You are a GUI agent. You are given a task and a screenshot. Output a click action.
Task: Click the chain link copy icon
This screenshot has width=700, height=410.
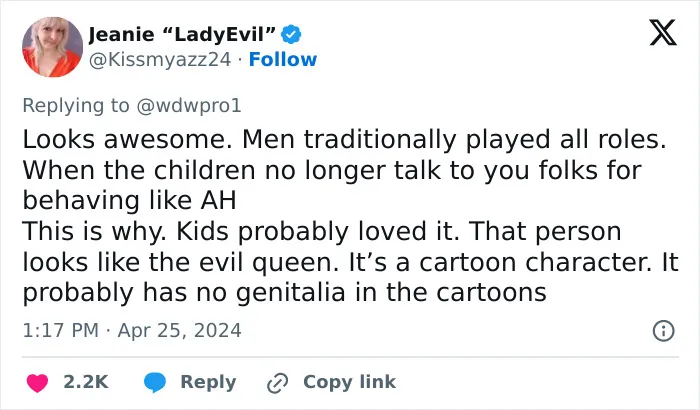pyautogui.click(x=277, y=383)
